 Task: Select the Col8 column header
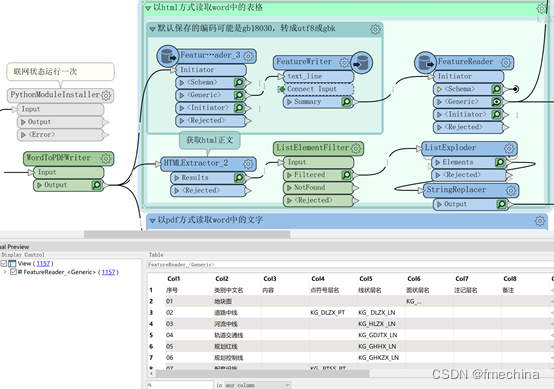(x=510, y=279)
